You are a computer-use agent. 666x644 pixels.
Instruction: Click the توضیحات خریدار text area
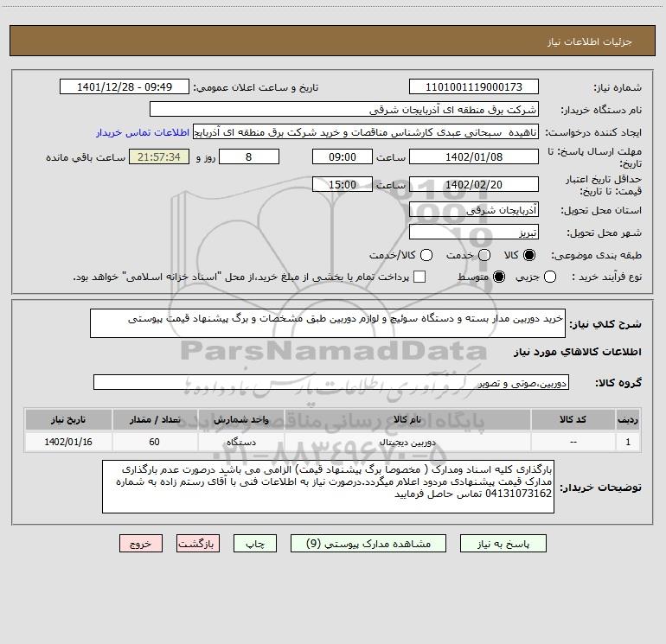tap(329, 487)
